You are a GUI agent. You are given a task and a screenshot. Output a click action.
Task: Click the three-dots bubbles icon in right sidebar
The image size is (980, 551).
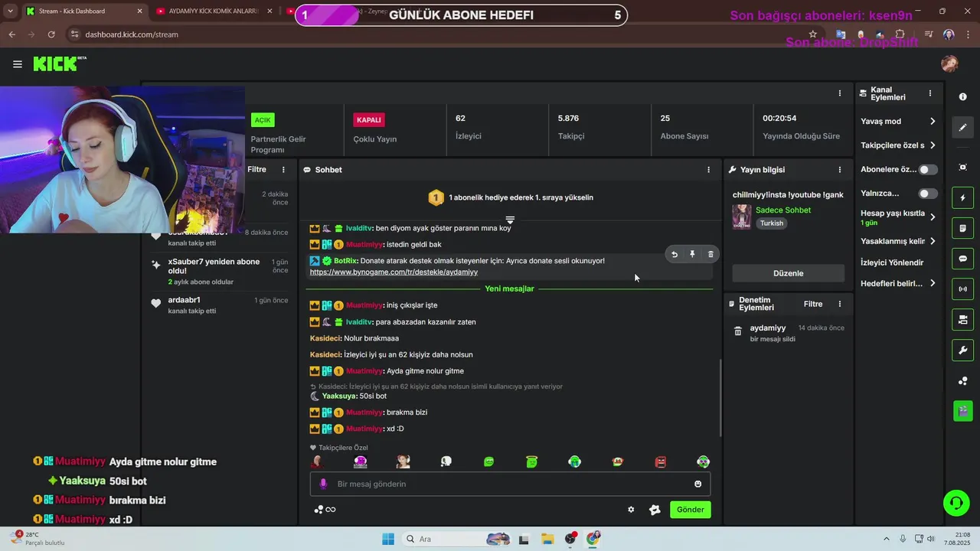tap(962, 381)
